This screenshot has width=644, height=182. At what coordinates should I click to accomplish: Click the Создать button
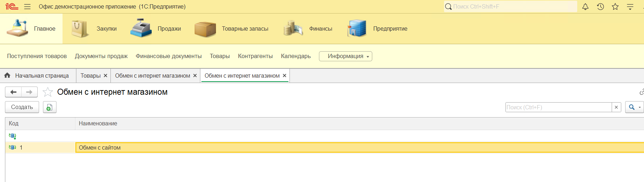point(22,107)
